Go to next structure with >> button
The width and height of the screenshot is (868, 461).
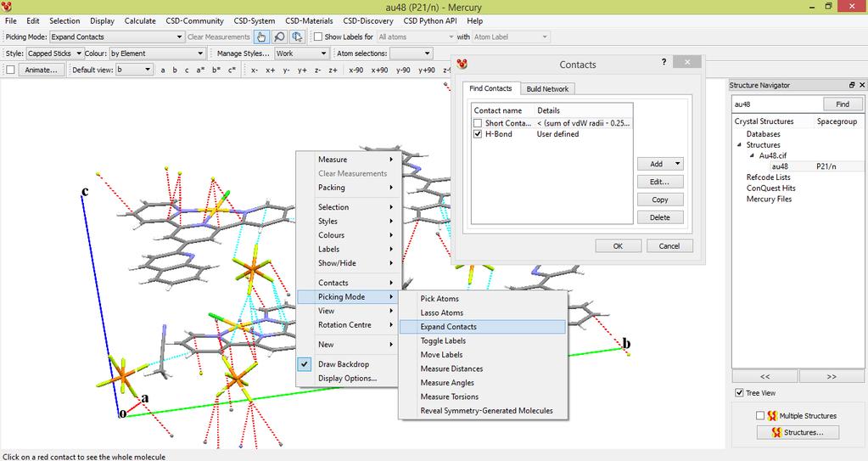832,376
